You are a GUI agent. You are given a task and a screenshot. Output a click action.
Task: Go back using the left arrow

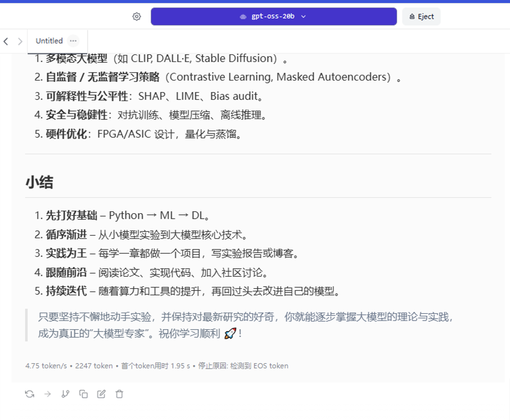[6, 41]
